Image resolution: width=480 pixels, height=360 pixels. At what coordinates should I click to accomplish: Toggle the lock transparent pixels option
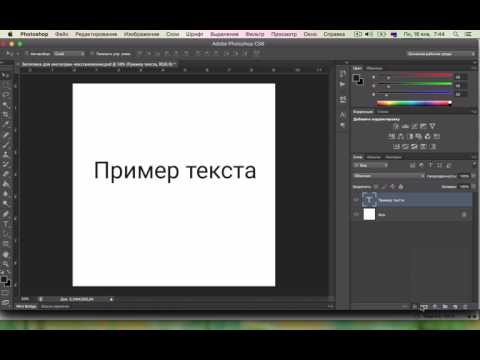point(376,187)
